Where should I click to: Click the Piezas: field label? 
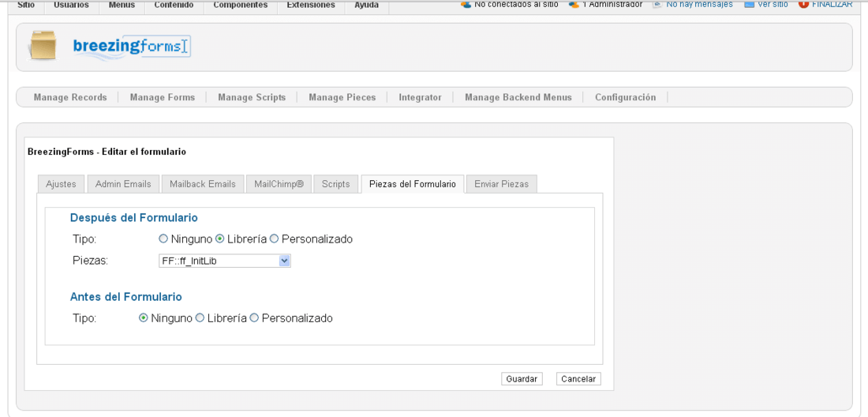point(90,261)
